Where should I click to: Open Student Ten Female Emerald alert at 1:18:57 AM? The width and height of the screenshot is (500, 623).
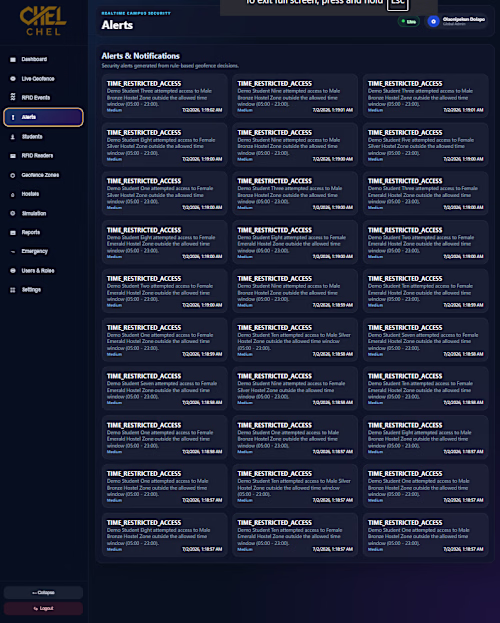[295, 535]
